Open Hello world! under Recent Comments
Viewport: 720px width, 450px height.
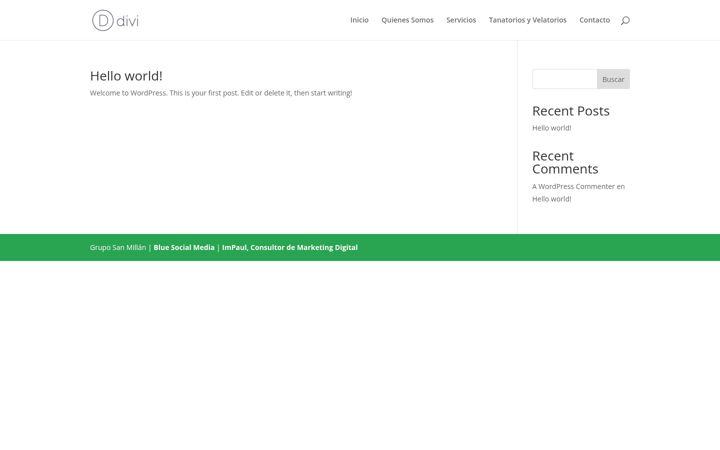[551, 199]
